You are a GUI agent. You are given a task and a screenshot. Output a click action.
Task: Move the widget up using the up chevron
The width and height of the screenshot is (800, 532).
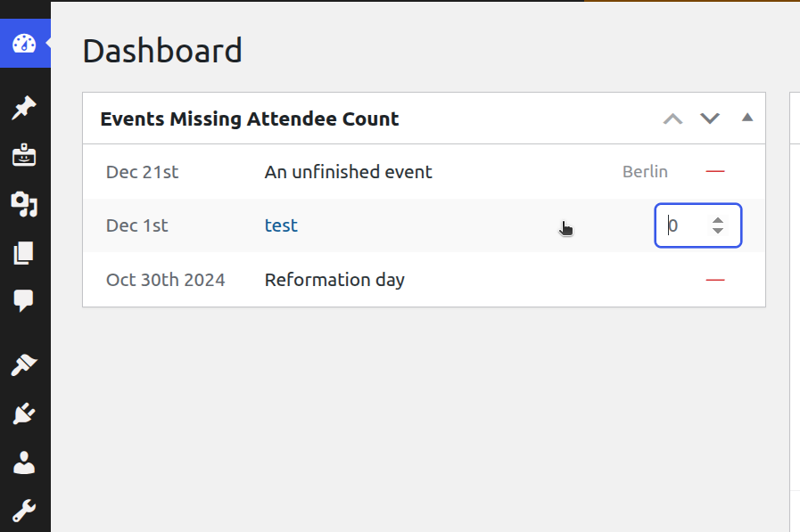click(x=672, y=118)
